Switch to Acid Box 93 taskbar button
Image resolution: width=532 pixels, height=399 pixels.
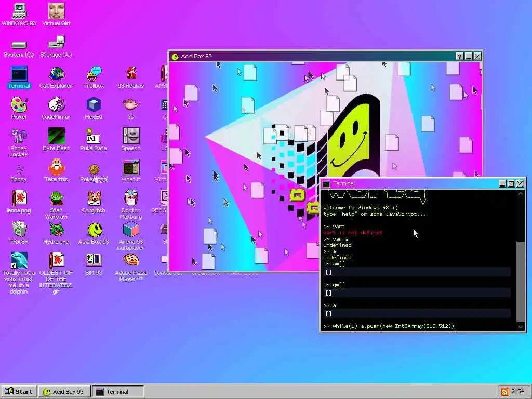click(x=64, y=392)
